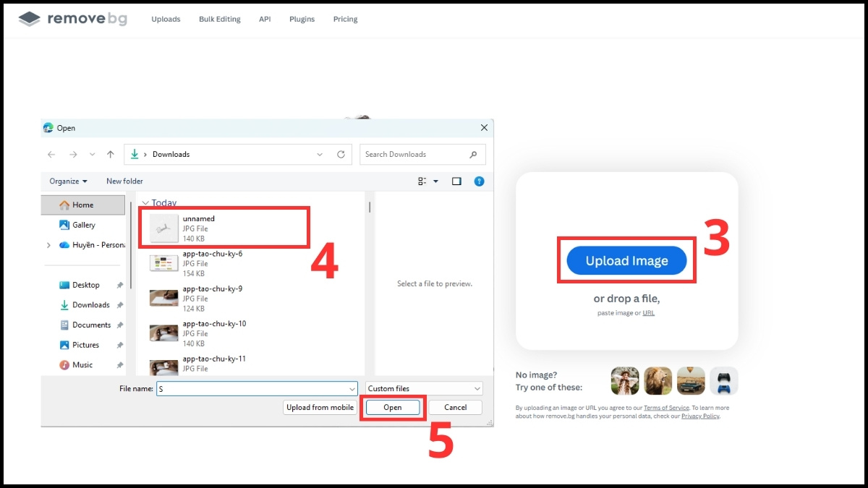Click the search magnifier in Search Downloads
868x488 pixels.
click(473, 154)
